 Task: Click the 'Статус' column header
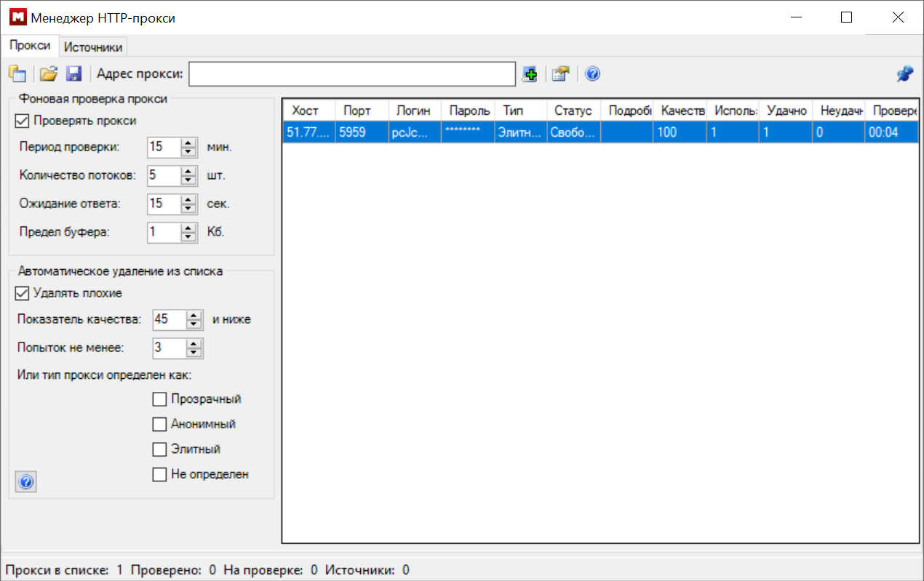tap(573, 111)
